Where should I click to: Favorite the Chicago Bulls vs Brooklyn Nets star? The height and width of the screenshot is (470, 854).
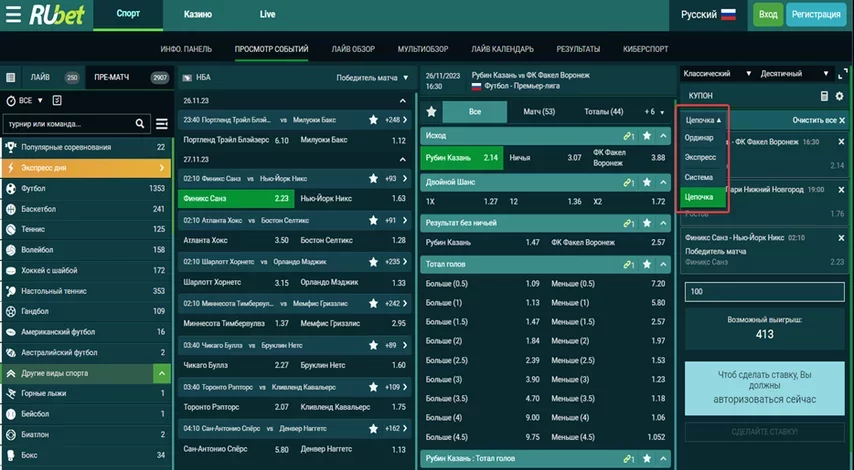[373, 345]
